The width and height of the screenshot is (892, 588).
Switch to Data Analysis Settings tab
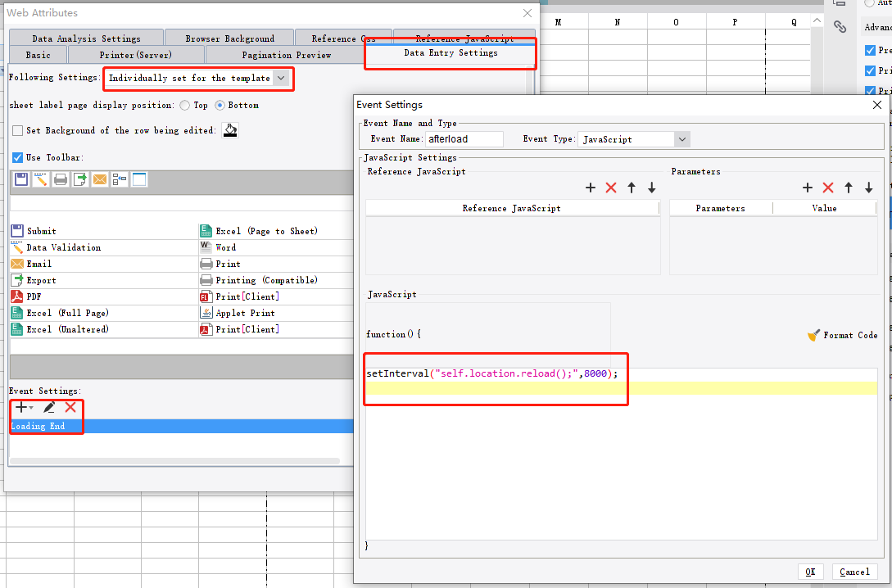click(87, 38)
